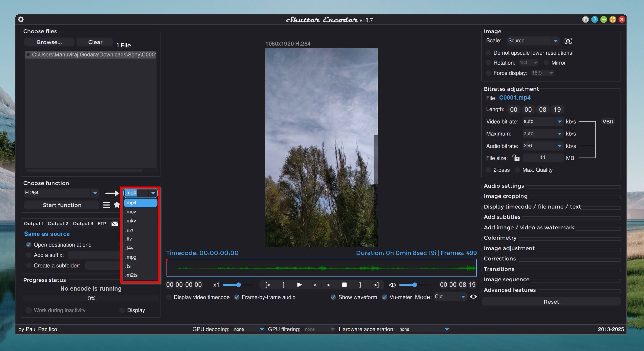The width and height of the screenshot is (644, 351).
Task: Enable Force display option
Action: tap(488, 73)
